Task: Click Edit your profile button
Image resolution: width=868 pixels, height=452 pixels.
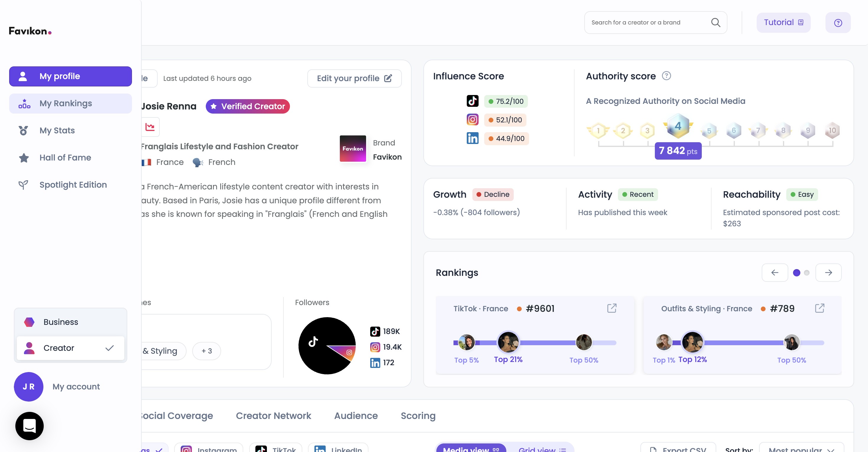Action: (x=354, y=78)
